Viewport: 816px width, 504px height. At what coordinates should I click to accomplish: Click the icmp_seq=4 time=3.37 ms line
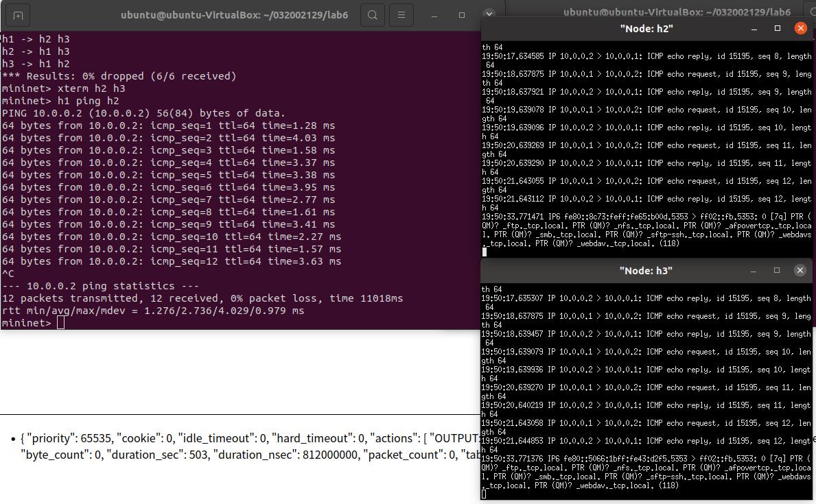coord(169,163)
